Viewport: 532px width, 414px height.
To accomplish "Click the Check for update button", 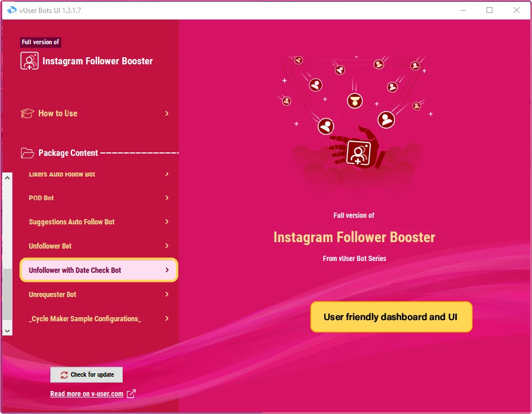I will coord(87,374).
